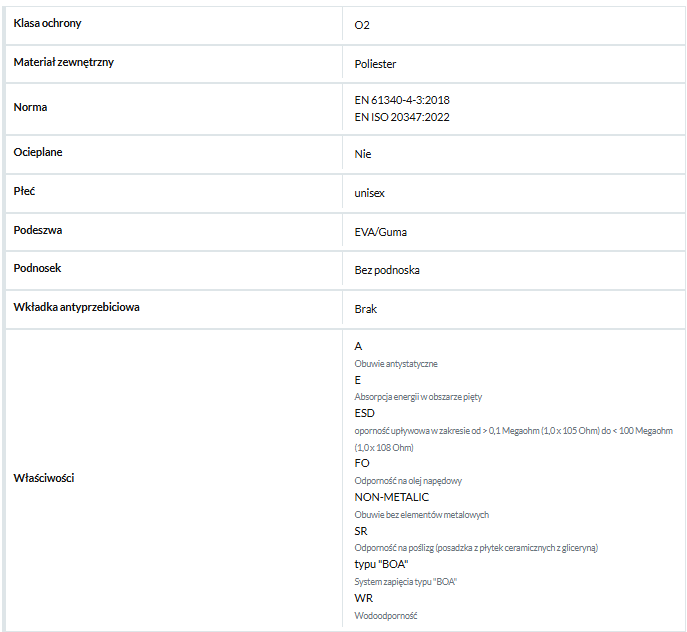Select the unisex value in Płeć row

[369, 193]
